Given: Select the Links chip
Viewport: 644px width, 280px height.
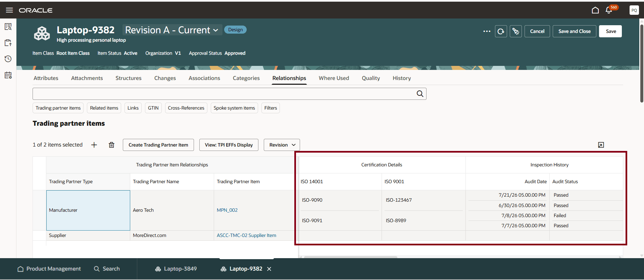Looking at the screenshot, I should 133,108.
